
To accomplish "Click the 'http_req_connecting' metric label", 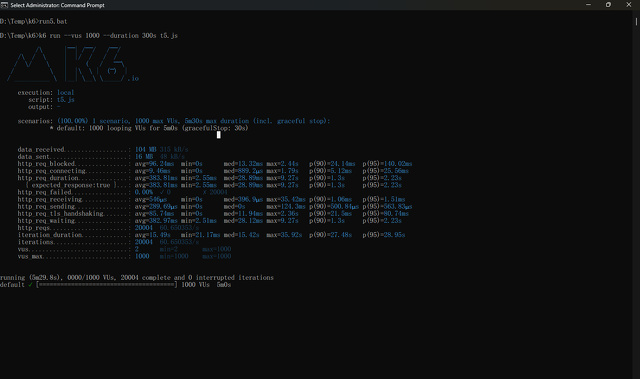I will tap(51, 171).
